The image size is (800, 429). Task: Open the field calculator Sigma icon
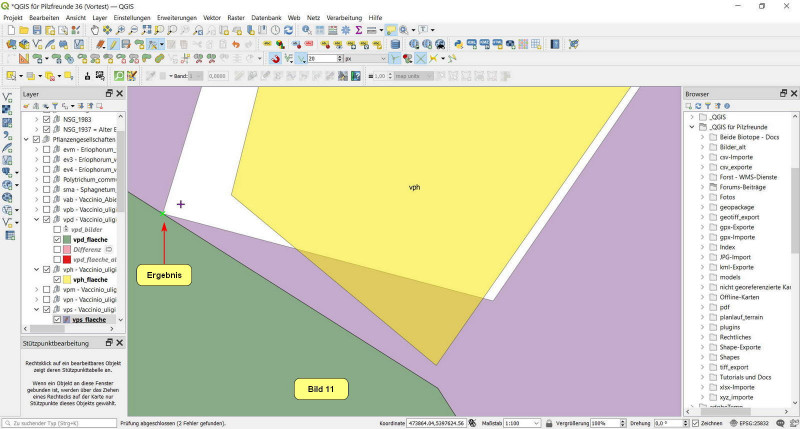(358, 31)
